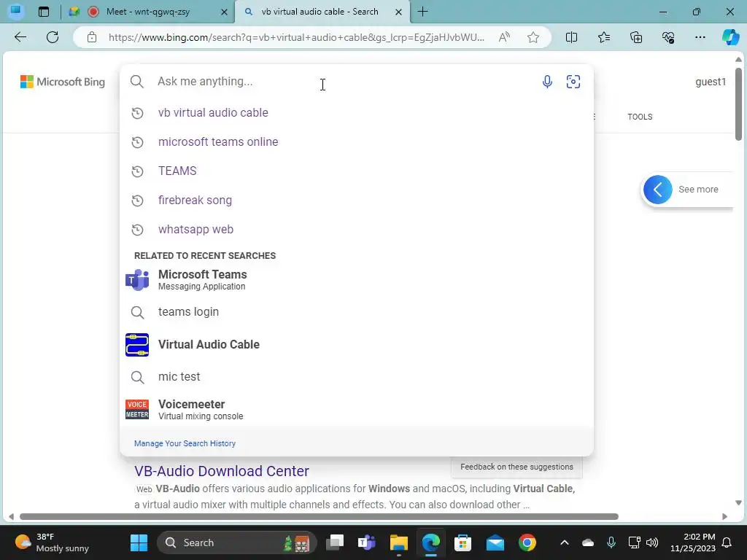The image size is (747, 560).
Task: Go back with the browser back arrow
Action: coord(20,37)
